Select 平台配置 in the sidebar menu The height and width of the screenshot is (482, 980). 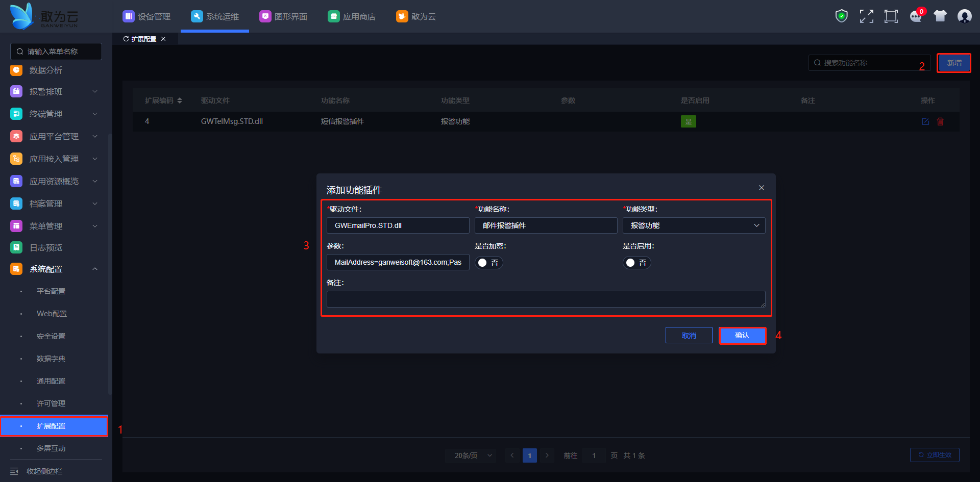pos(51,291)
